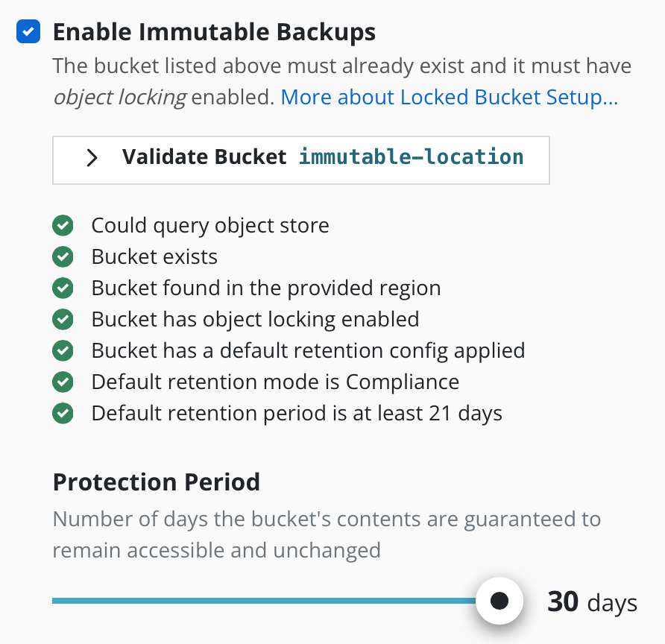This screenshot has height=644, width=665.
Task: Click the check icon for 'retention period is at least 21 days'
Action: 63,413
